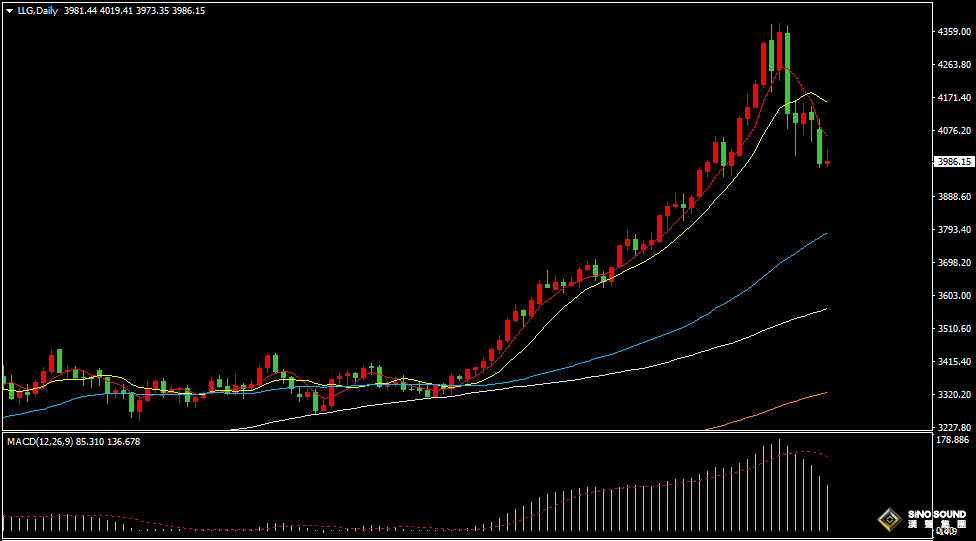Select the blue moving average line's right end

(823, 235)
